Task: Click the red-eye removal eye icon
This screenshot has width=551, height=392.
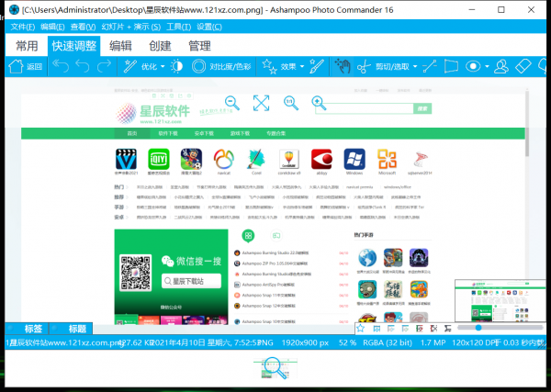Action: click(473, 66)
